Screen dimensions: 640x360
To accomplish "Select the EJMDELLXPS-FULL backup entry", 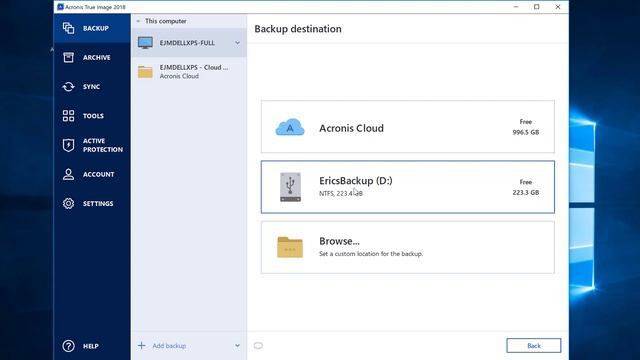I will pos(189,43).
